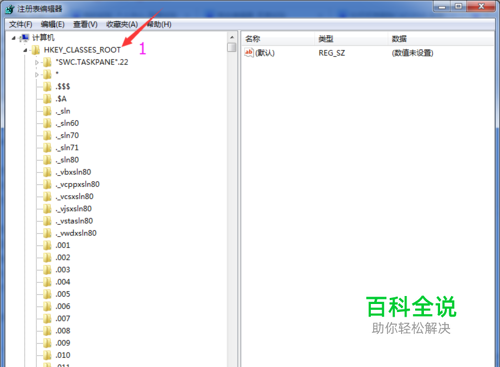Click folder icon of ._vcppxsln80 key
Screen dimensions: 500x367
(47, 184)
